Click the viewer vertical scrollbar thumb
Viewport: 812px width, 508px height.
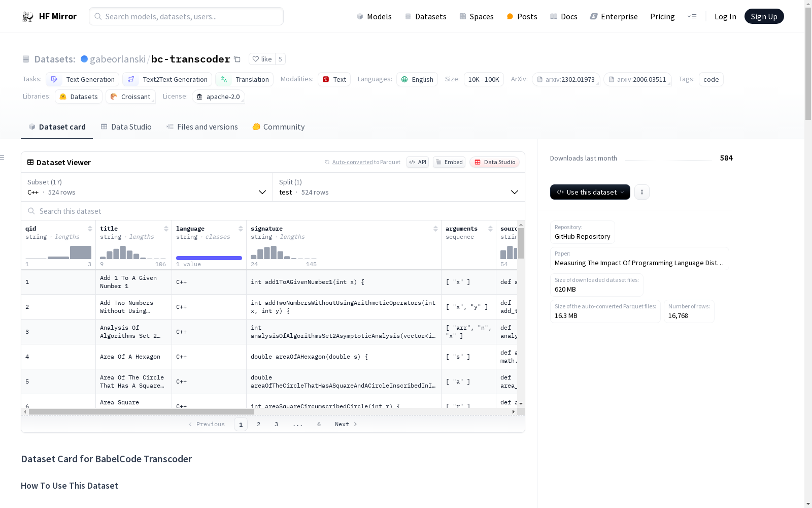[x=521, y=243]
